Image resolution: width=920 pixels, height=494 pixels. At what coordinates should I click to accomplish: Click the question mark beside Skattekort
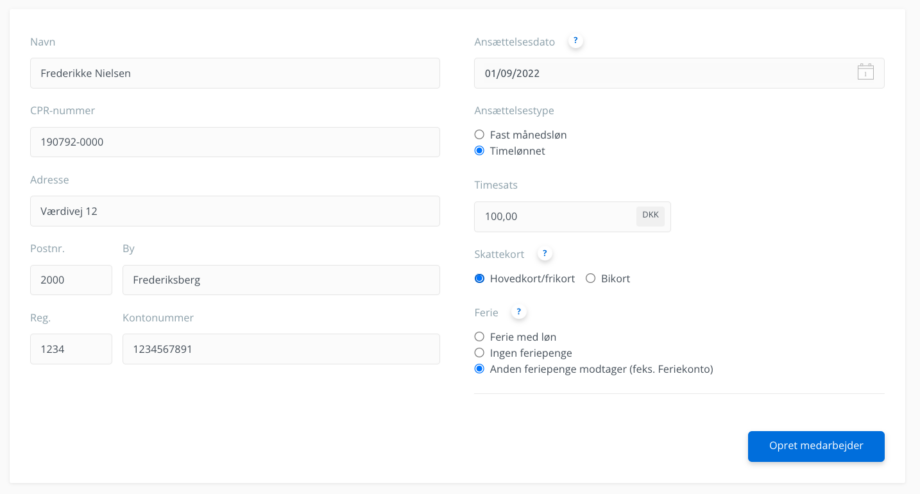coord(544,253)
